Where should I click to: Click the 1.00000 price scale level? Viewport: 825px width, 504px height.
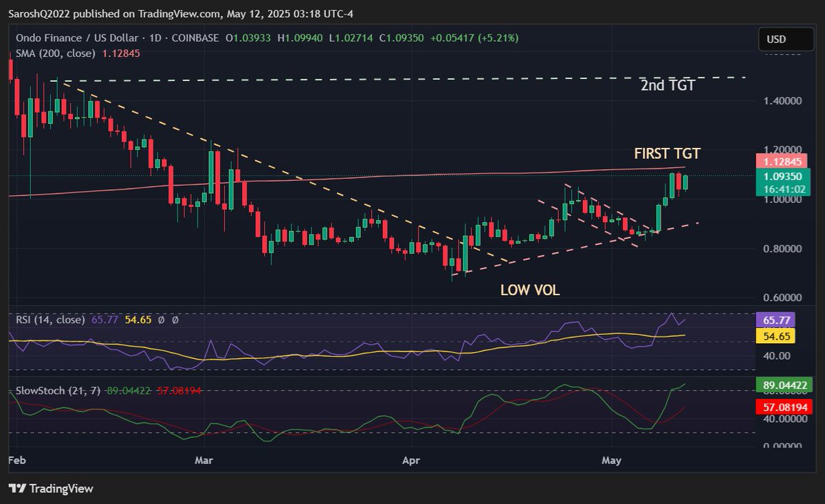click(x=783, y=199)
